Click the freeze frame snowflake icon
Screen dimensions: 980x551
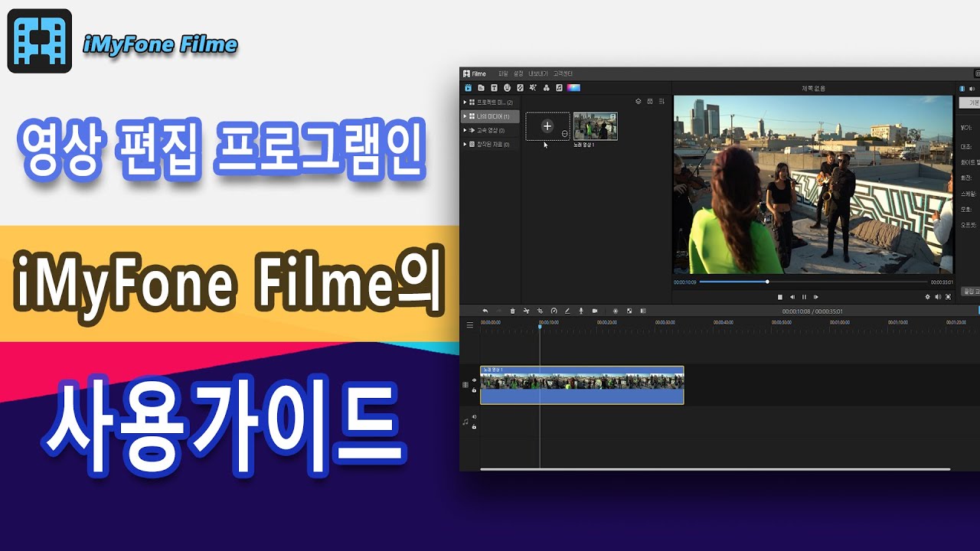(616, 311)
